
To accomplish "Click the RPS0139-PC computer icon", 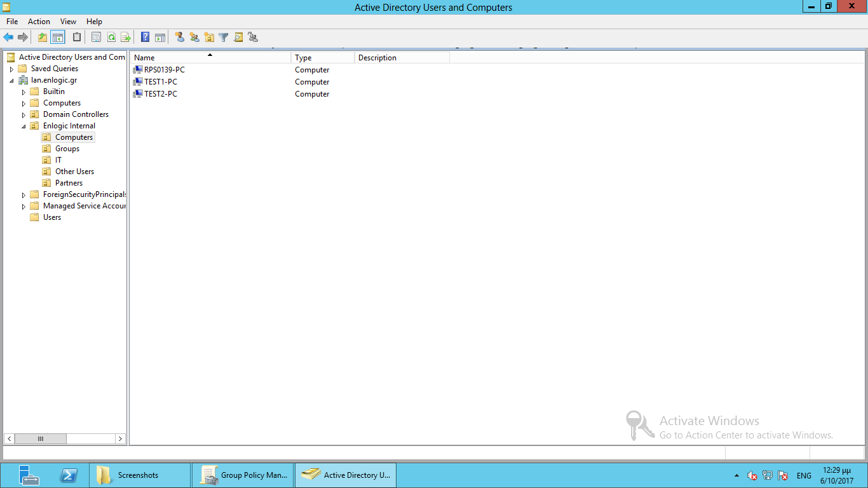I will (138, 70).
